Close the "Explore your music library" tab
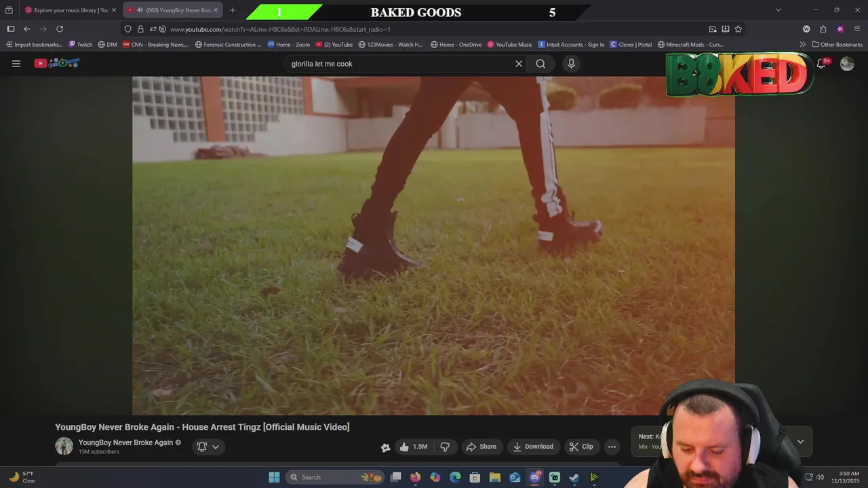This screenshot has width=868, height=488. point(114,10)
